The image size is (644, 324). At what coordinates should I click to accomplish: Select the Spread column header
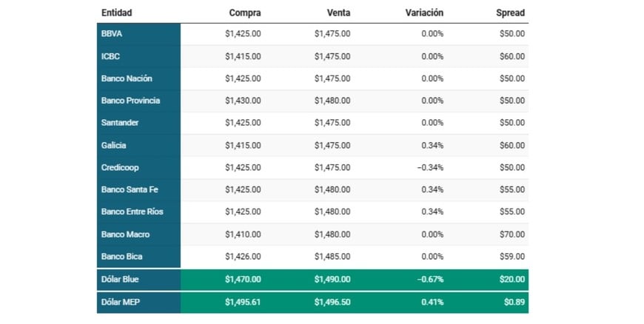tap(510, 13)
